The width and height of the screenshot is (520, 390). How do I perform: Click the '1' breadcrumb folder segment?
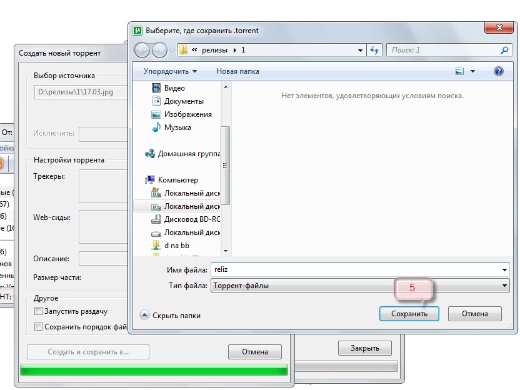(243, 50)
